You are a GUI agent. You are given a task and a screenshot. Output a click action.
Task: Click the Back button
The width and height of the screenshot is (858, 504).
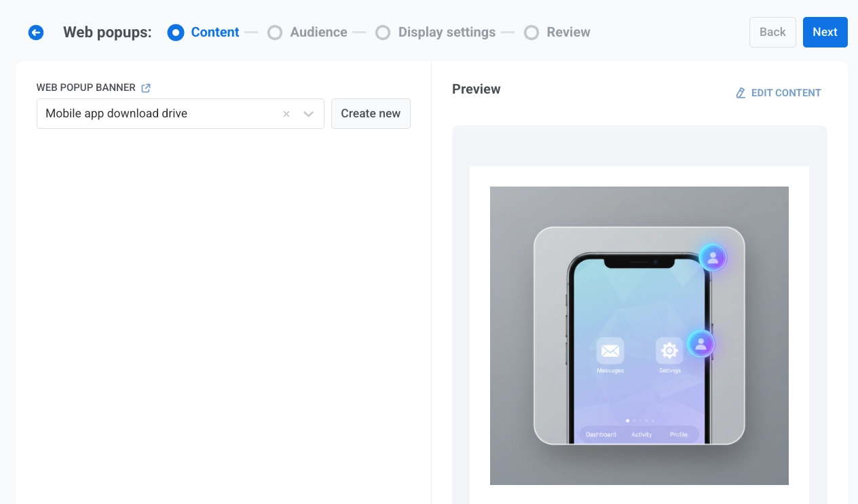point(772,32)
